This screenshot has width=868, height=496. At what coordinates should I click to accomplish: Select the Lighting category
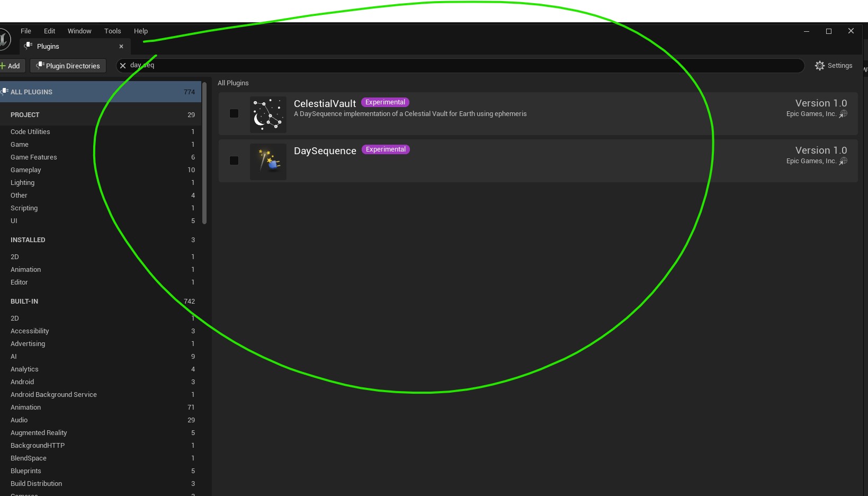click(x=101, y=183)
